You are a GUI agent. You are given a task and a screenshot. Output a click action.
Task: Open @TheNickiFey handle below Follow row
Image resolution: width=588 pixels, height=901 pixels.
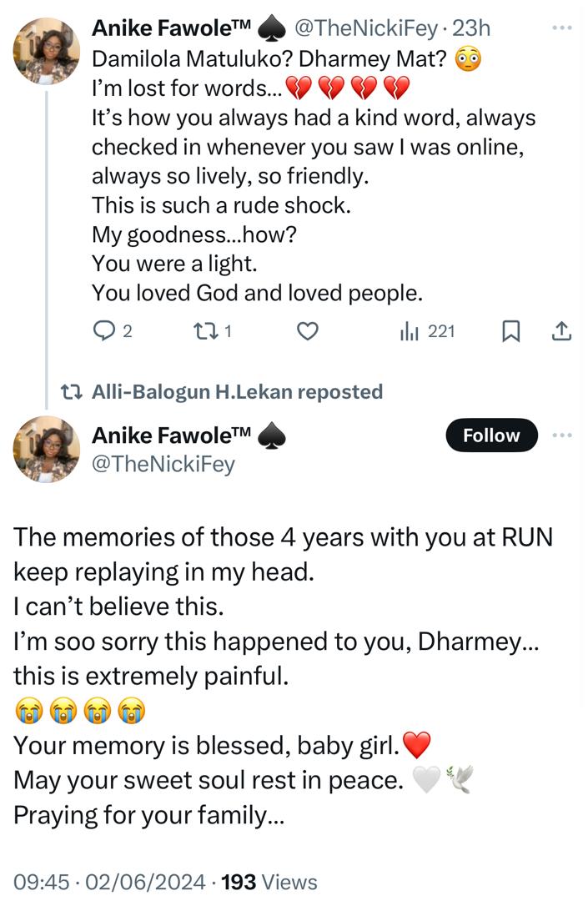(x=163, y=464)
